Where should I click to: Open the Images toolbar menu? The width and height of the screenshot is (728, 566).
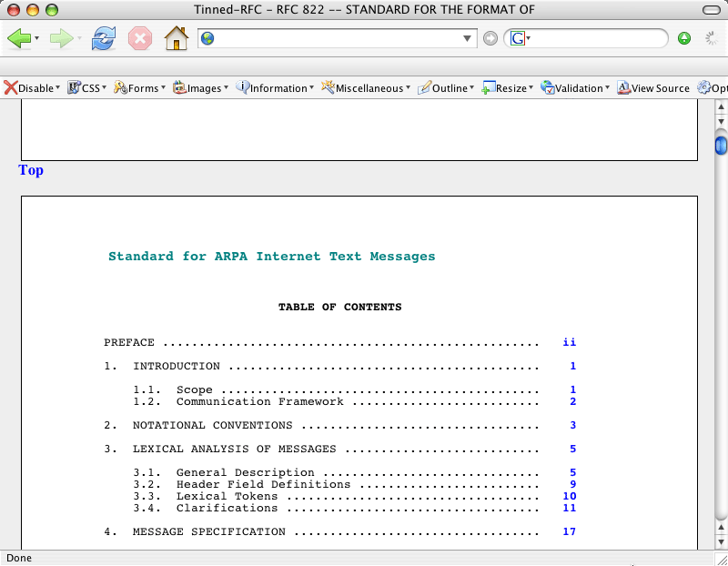point(200,87)
